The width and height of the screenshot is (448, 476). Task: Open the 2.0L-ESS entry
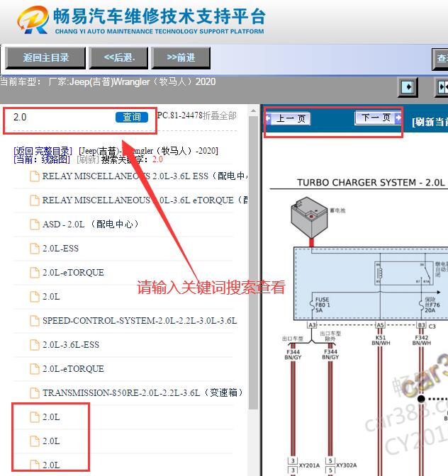[60, 249]
